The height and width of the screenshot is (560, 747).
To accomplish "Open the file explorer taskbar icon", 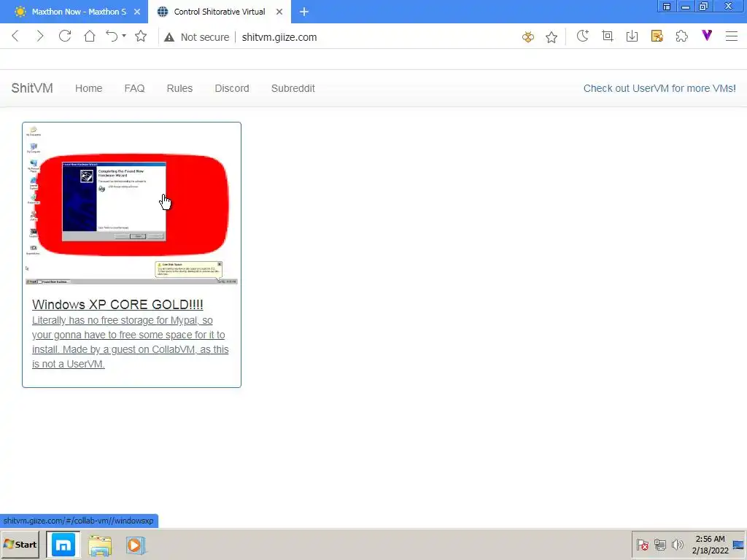I will (x=100, y=545).
